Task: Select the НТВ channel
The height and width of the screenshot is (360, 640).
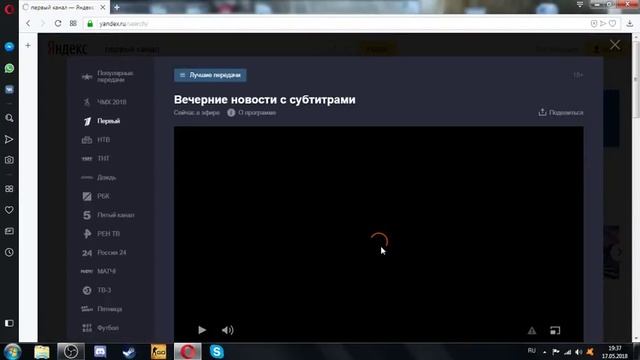Action: pyautogui.click(x=96, y=140)
